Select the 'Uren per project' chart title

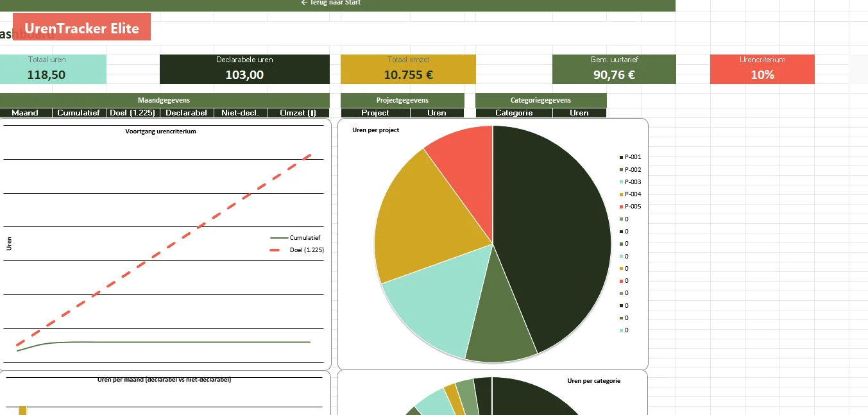pos(376,130)
